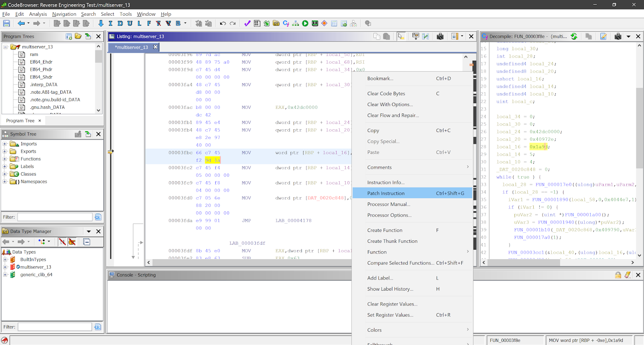The width and height of the screenshot is (644, 345).
Task: Click the Data Type Manager filter field
Action: click(x=55, y=327)
